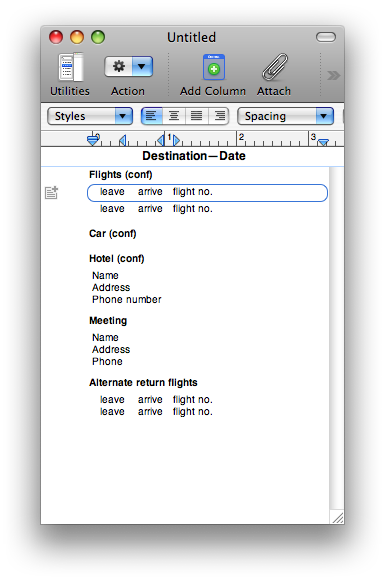Select right text alignment
The image size is (385, 580).
tap(219, 116)
